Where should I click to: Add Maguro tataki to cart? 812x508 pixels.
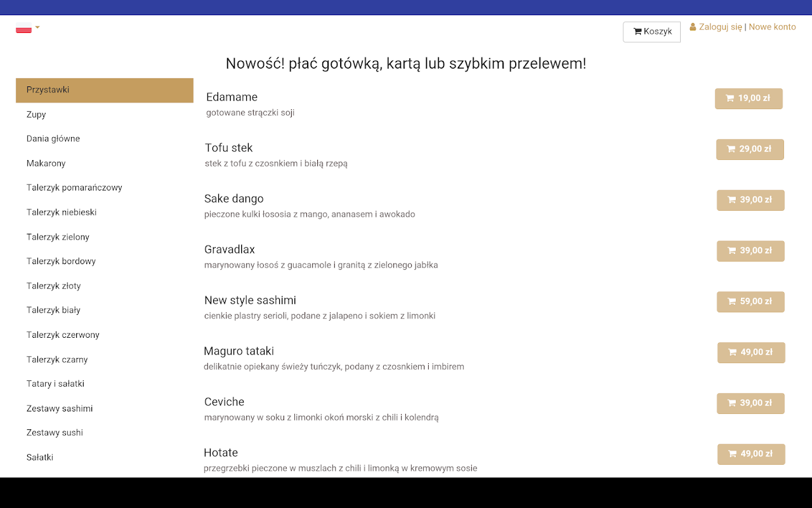751,352
